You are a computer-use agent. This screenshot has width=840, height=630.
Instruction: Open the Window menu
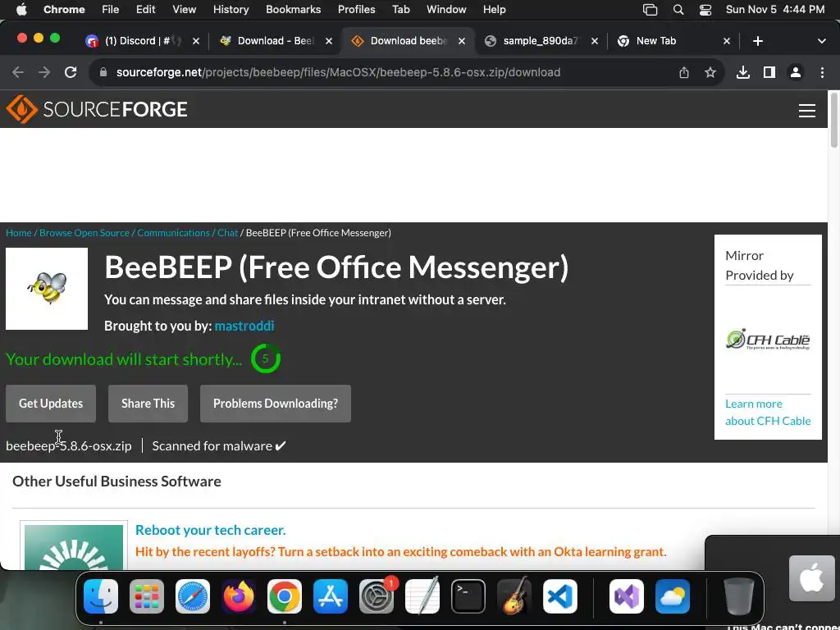coord(446,10)
